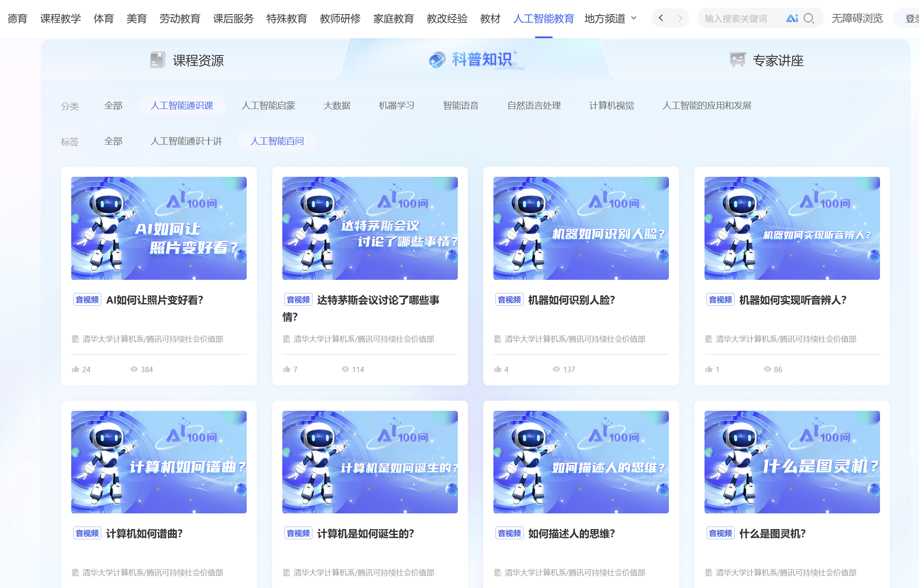Screen dimensions: 919x588
Task: Open the 教师研修 menu item
Action: pos(340,18)
